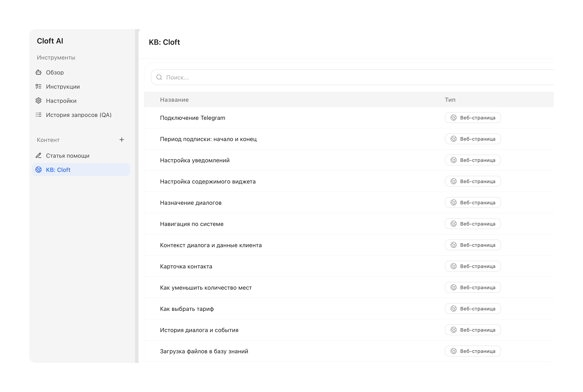Open Период подписки: начало и конец row

click(x=349, y=139)
